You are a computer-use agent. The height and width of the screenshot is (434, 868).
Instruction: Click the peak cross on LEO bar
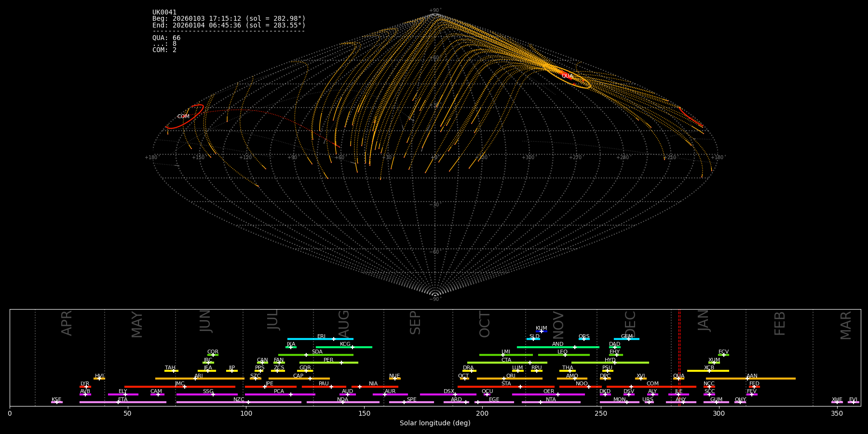coord(565,355)
